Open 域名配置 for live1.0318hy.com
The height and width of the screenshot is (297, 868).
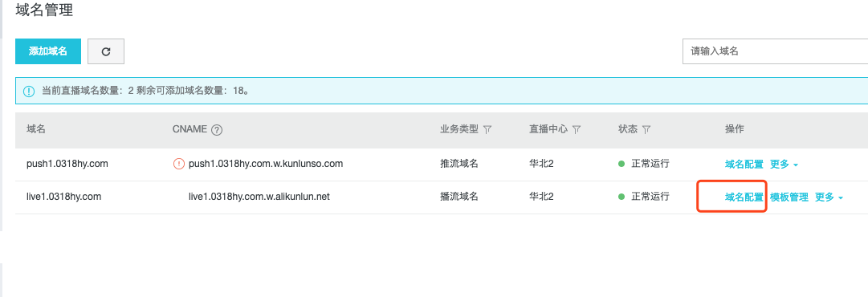[744, 197]
